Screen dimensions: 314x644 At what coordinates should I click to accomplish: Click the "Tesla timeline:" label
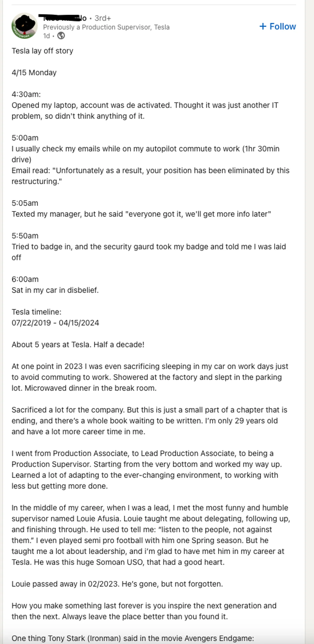tap(36, 312)
